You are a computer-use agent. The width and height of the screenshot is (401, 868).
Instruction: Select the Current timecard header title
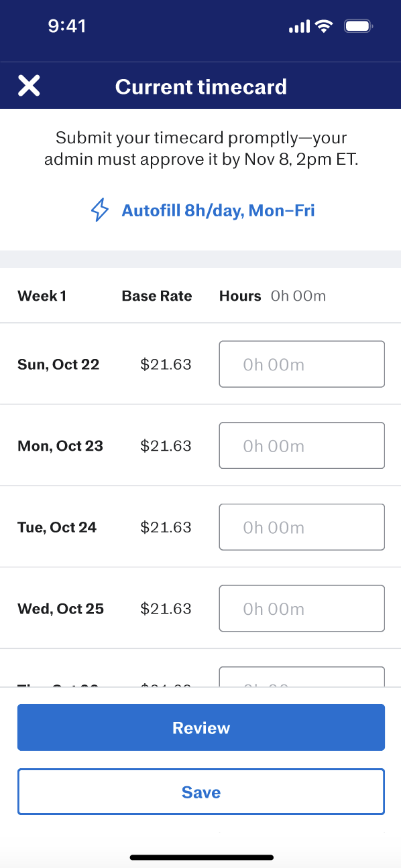point(201,86)
